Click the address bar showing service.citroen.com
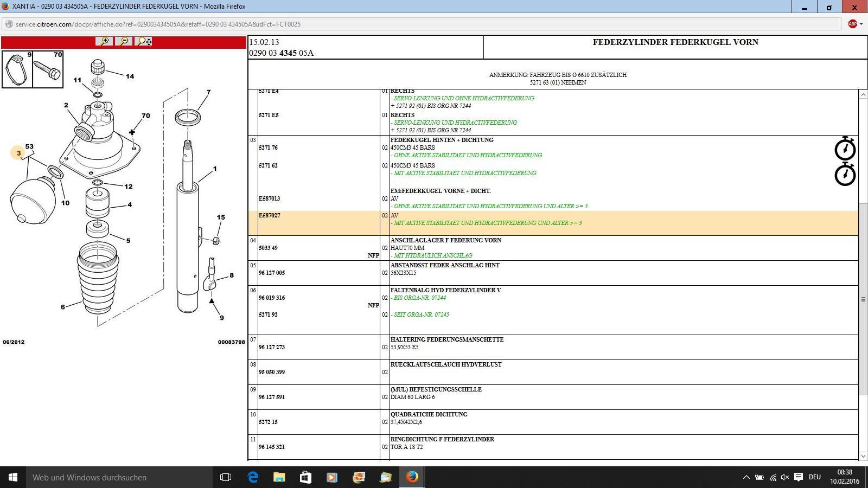Screen dimensions: 868x488 422,24
